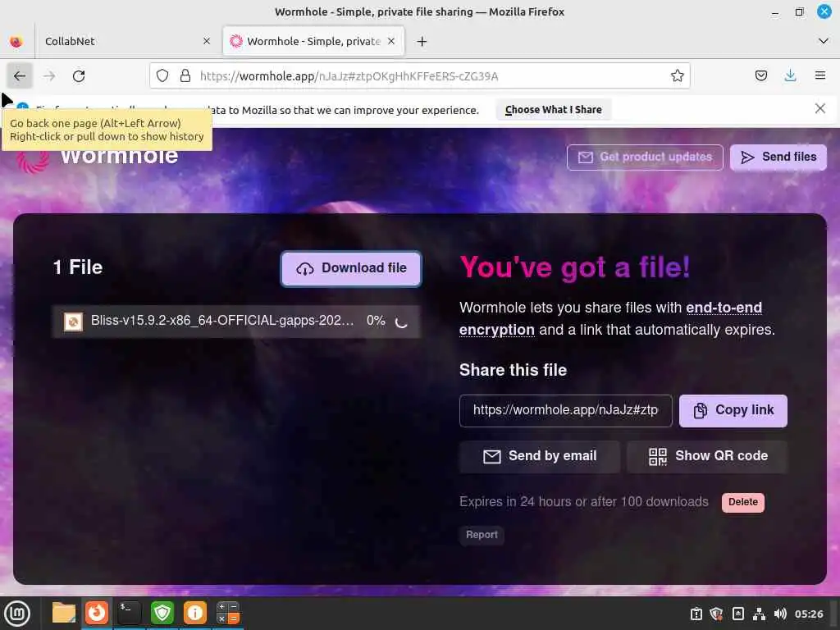
Task: Click the Download file button
Action: pyautogui.click(x=351, y=268)
